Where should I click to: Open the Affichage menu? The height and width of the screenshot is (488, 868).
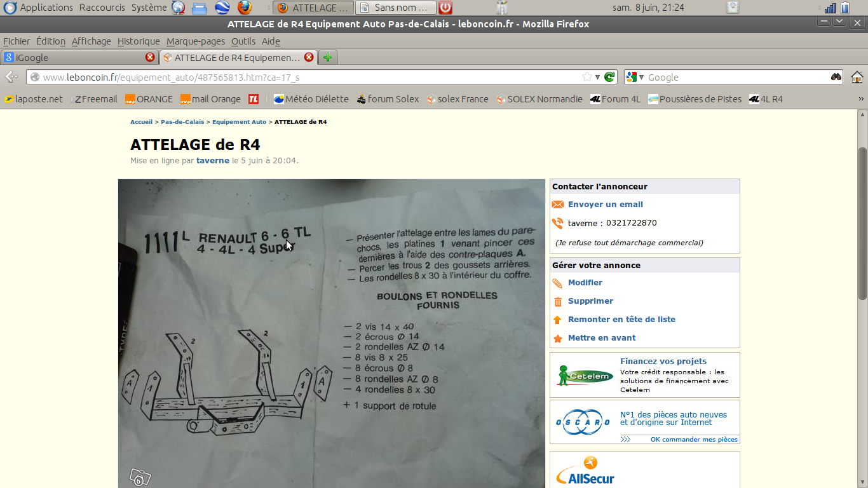(92, 41)
